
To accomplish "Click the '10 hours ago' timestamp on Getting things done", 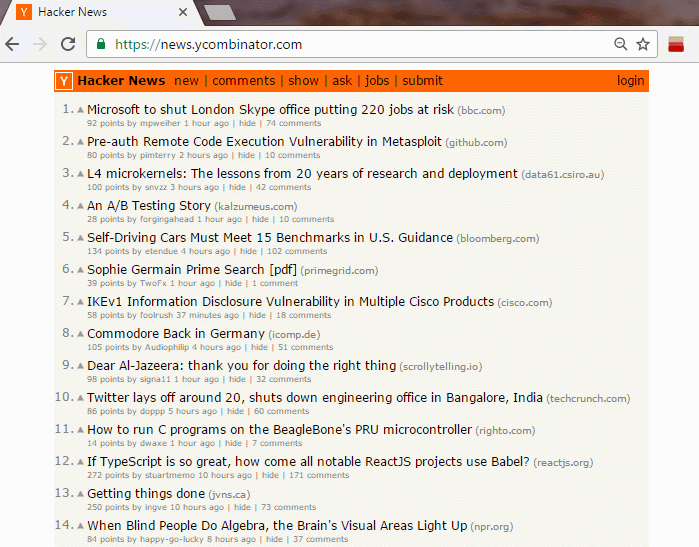I will pos(197,507).
